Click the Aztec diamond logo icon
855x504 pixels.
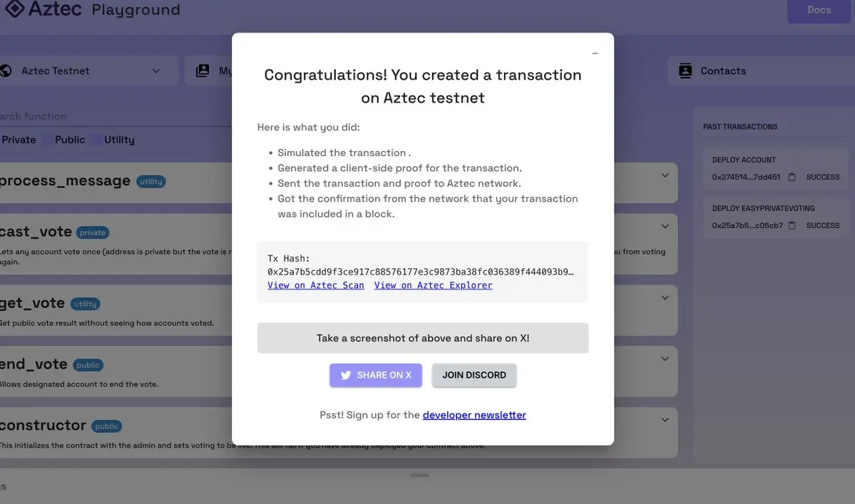[x=14, y=9]
